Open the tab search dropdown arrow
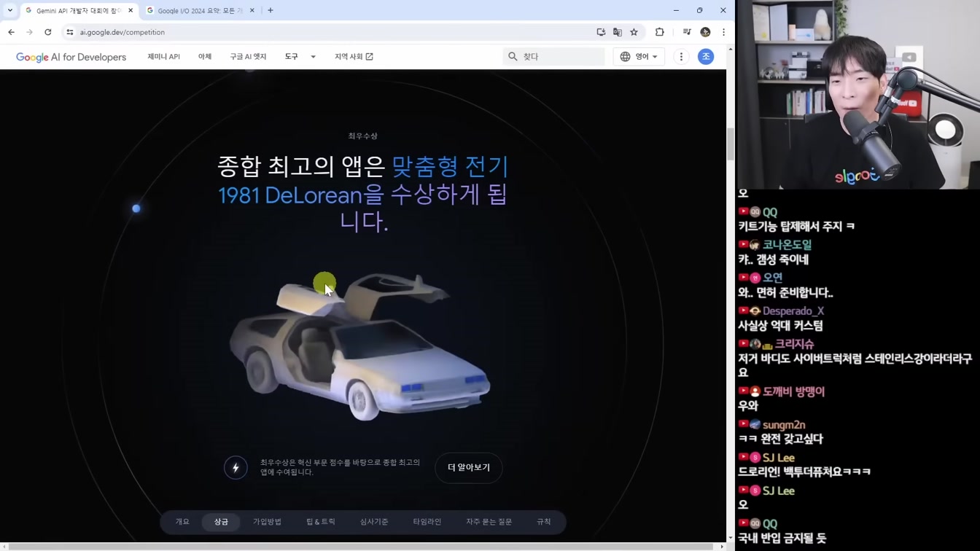Screen dimensions: 980x551 click(9, 10)
